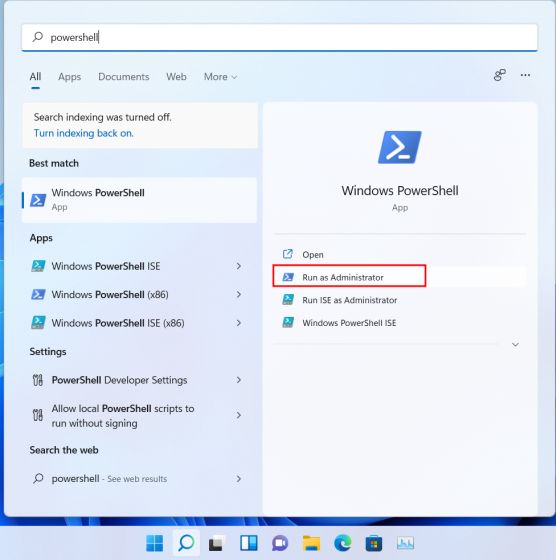Open Microsoft Store from the taskbar
The height and width of the screenshot is (560, 556).
click(x=374, y=543)
